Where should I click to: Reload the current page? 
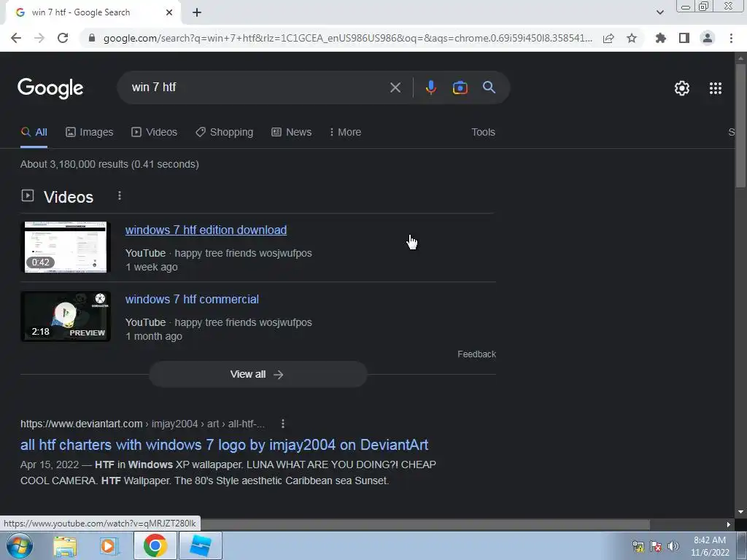pyautogui.click(x=63, y=38)
